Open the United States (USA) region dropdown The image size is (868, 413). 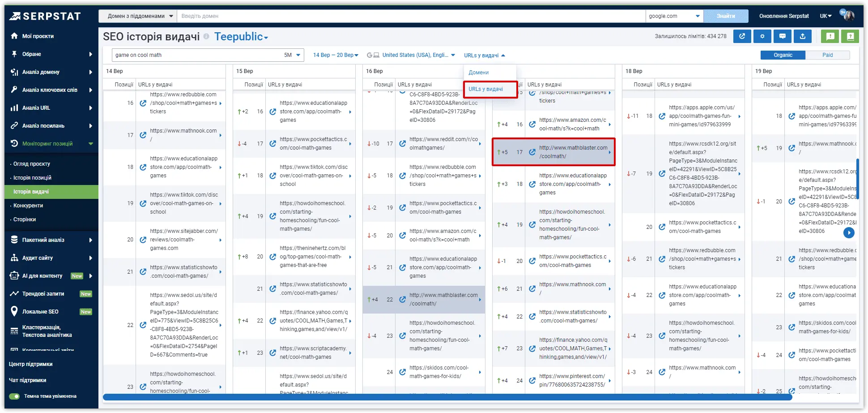(x=418, y=55)
